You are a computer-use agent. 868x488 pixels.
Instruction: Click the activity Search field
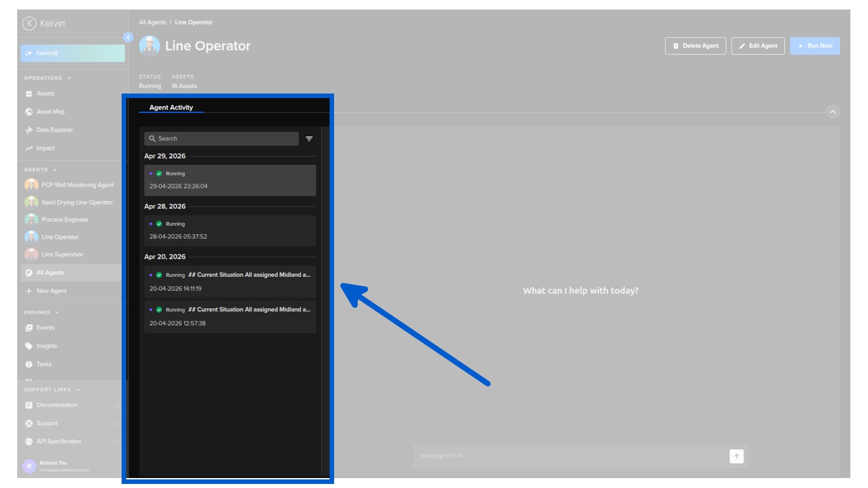(222, 139)
